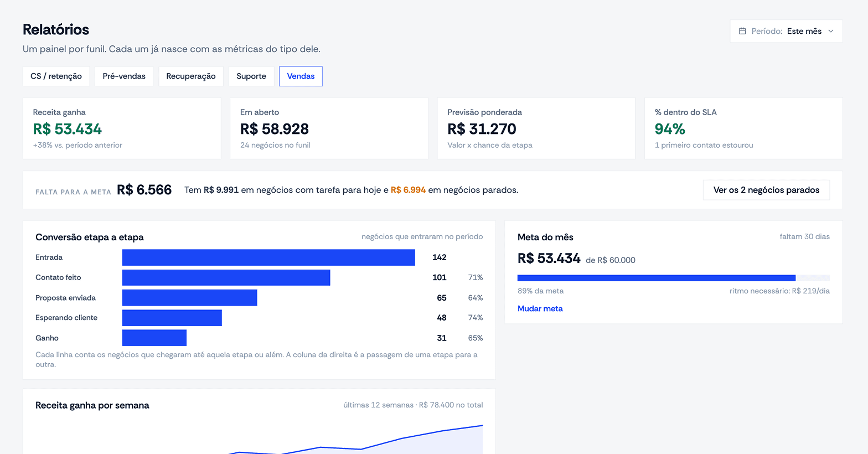This screenshot has height=454, width=868.
Task: Select the Recuperação tab
Action: coord(191,76)
